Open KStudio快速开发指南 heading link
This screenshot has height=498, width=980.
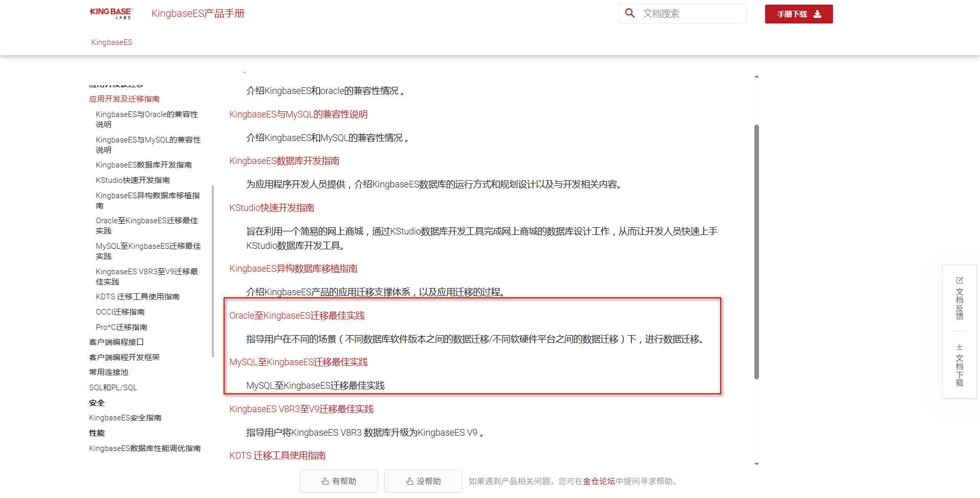[x=272, y=208]
